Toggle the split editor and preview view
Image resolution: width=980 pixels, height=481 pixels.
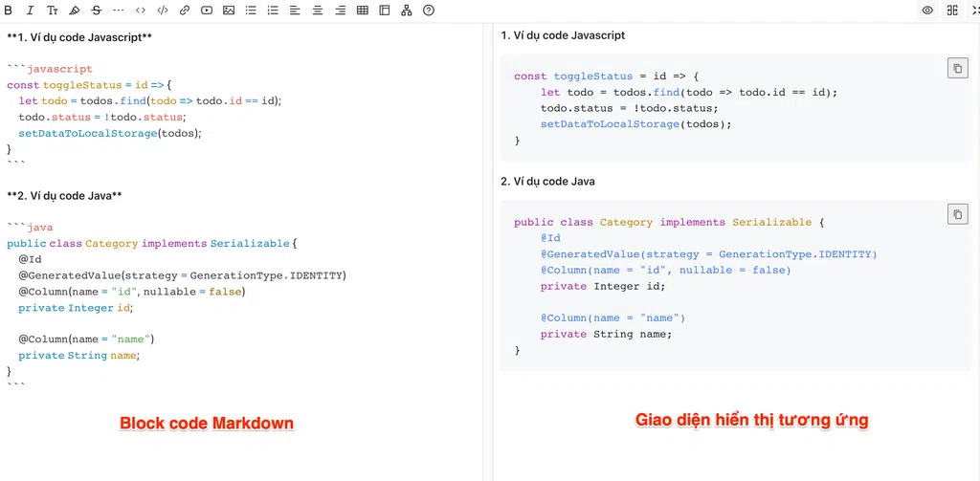[952, 11]
